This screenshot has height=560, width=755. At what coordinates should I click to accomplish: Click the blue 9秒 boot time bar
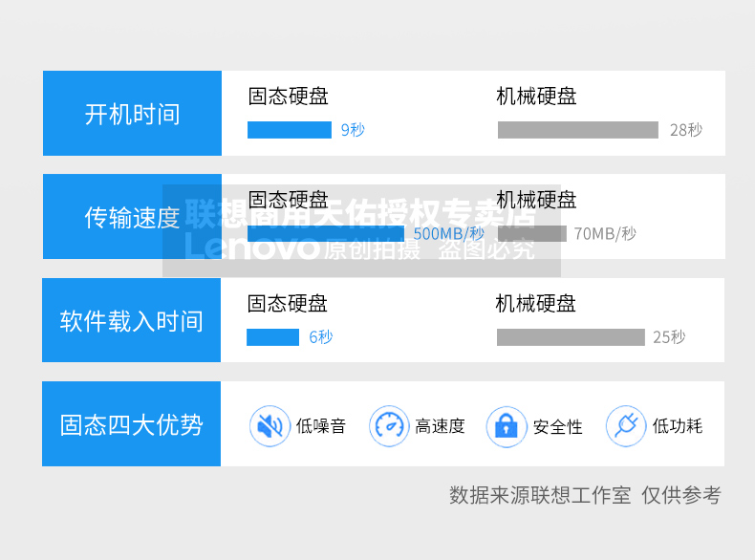tap(289, 130)
